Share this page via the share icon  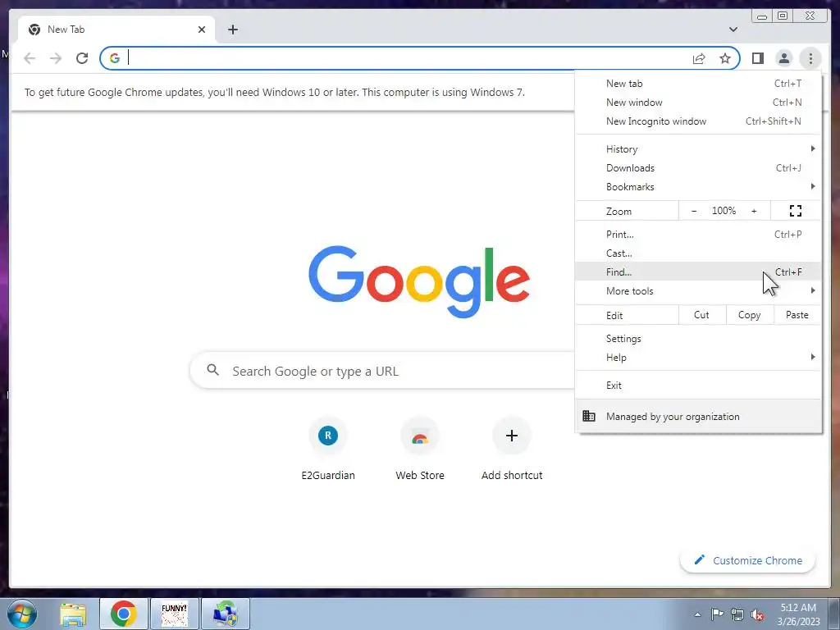point(699,58)
